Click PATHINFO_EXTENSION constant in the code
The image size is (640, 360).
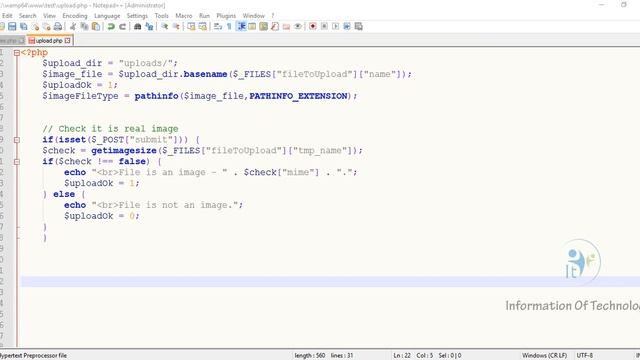298,96
